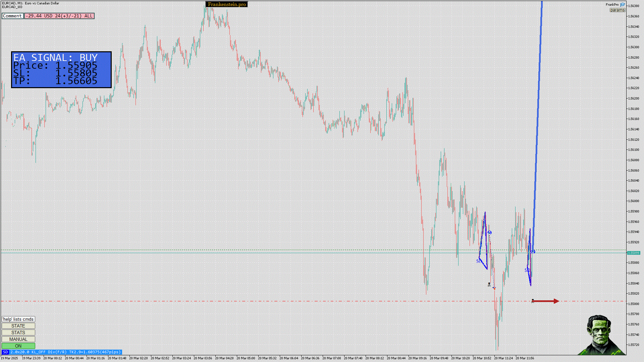Viewport: 644px width, 362px height.
Task: Click the red down arrow close marker
Action: point(494,288)
